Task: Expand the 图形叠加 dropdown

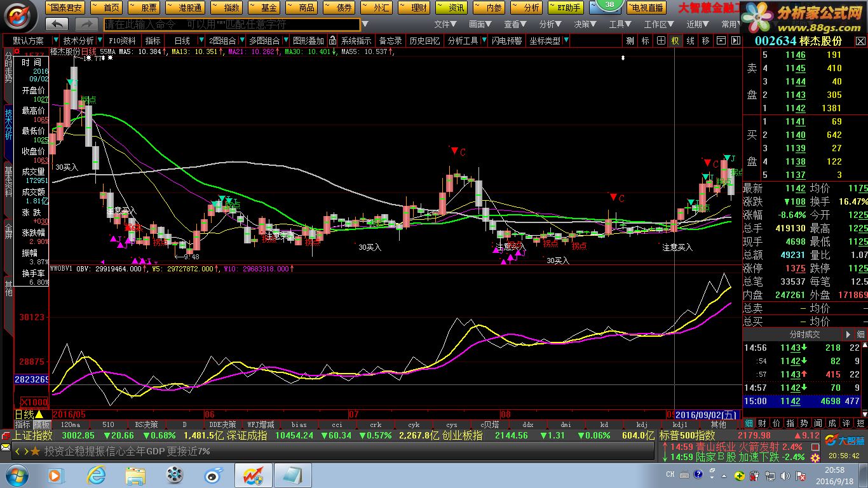Action: point(308,41)
